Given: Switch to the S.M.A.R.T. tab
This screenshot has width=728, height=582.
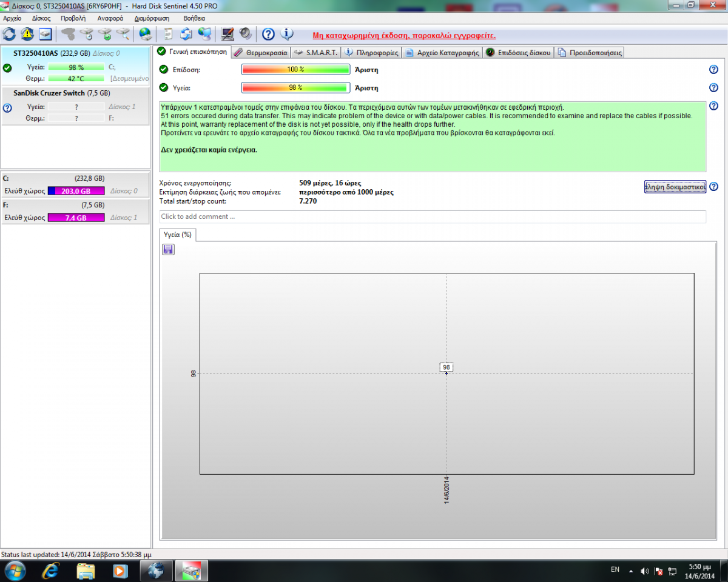Looking at the screenshot, I should click(x=315, y=53).
